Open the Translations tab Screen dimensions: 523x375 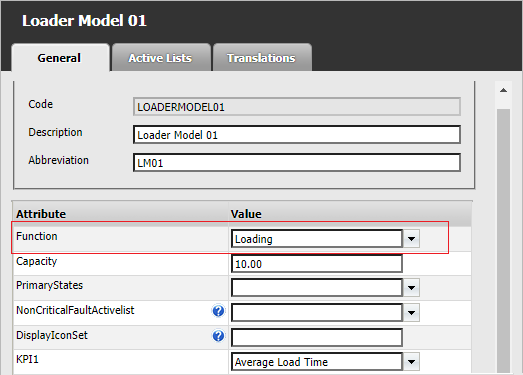(262, 57)
